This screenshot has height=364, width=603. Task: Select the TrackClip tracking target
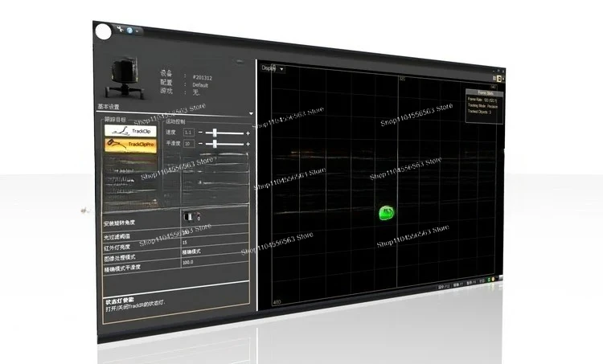click(x=131, y=131)
